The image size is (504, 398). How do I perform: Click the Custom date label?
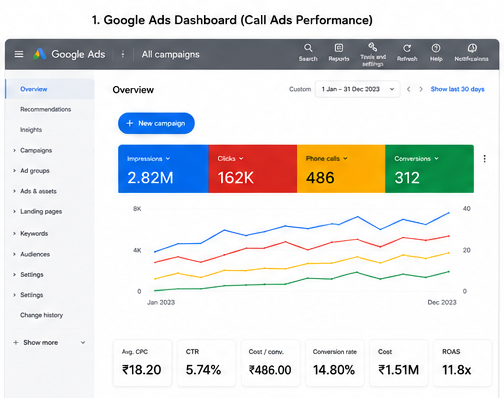[x=300, y=89]
